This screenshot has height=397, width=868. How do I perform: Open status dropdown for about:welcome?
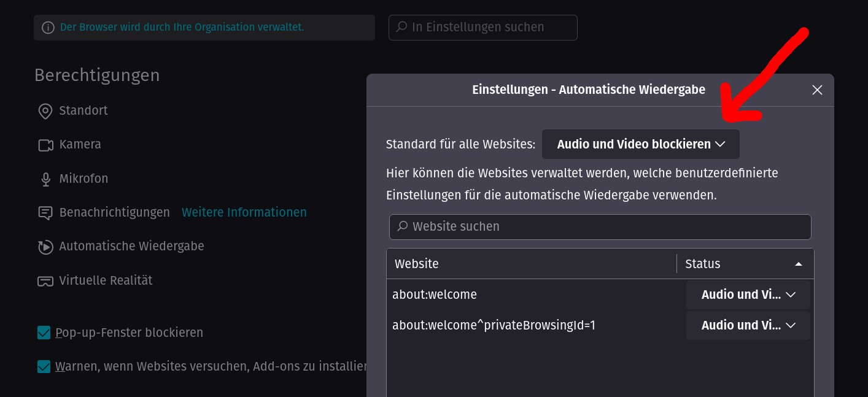coord(748,295)
